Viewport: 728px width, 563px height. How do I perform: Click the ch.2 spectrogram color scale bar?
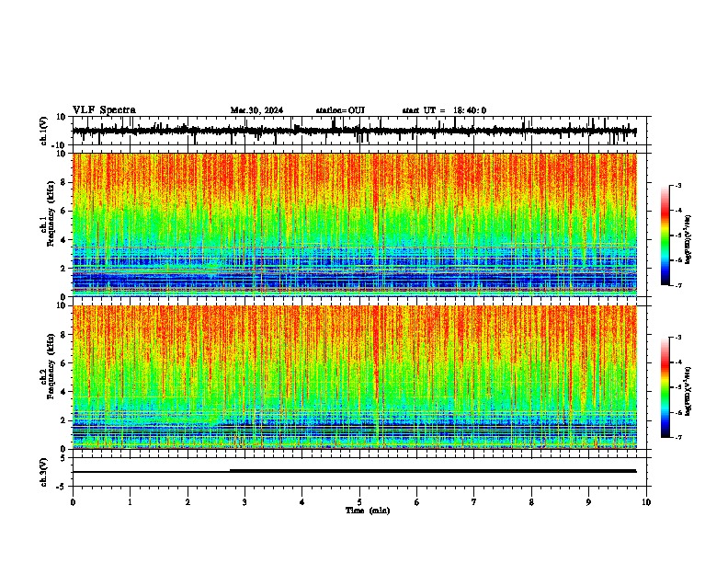pyautogui.click(x=665, y=387)
